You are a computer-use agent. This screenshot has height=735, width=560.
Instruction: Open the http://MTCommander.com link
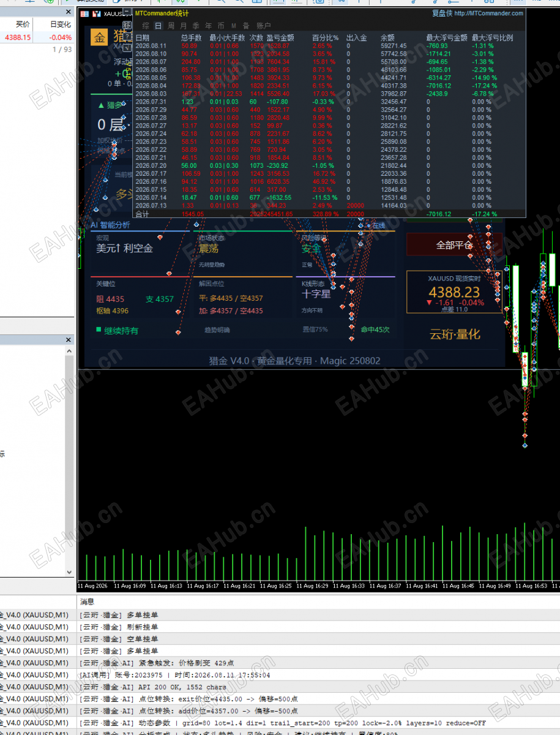[x=488, y=13]
